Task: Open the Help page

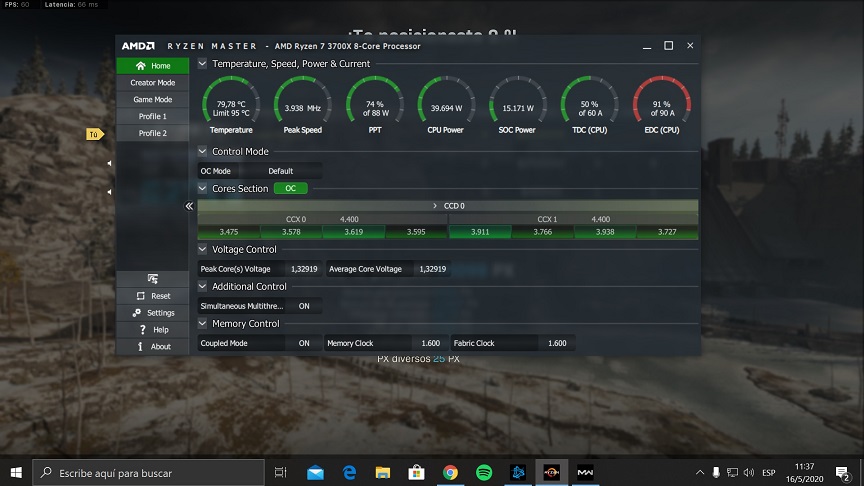Action: click(x=153, y=330)
